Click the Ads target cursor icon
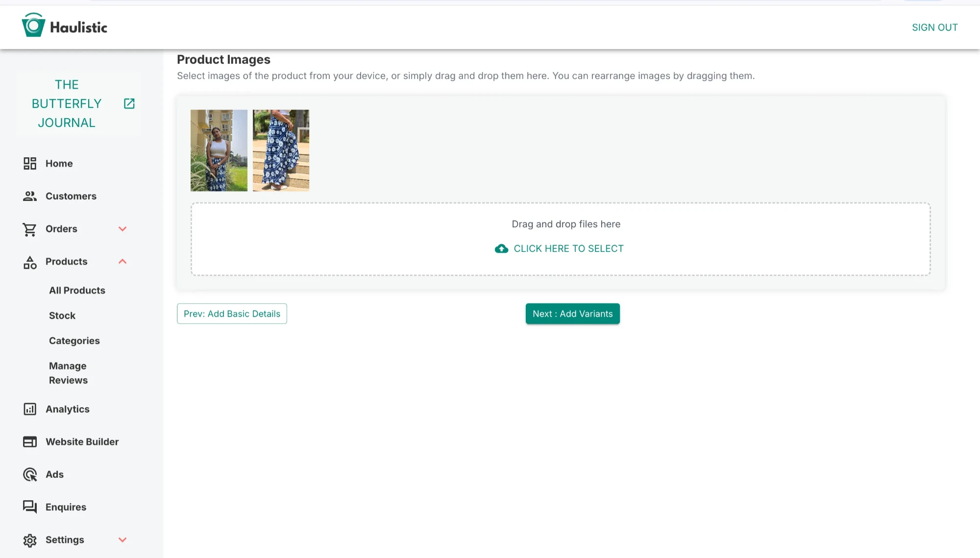The image size is (980, 558). click(30, 474)
